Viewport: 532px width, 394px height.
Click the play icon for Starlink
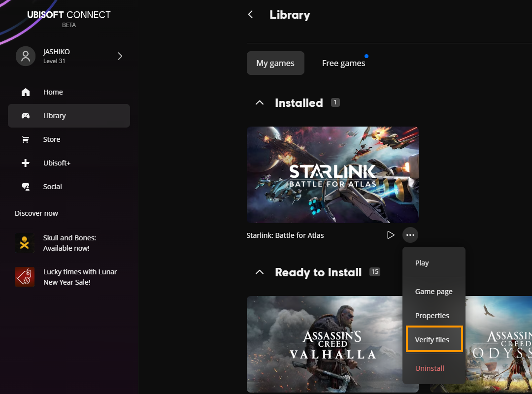(x=391, y=235)
